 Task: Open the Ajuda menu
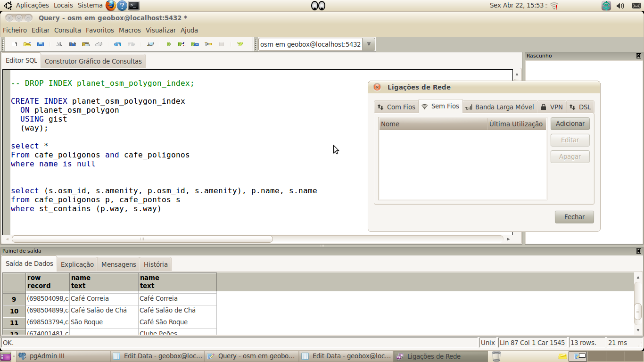[189, 30]
